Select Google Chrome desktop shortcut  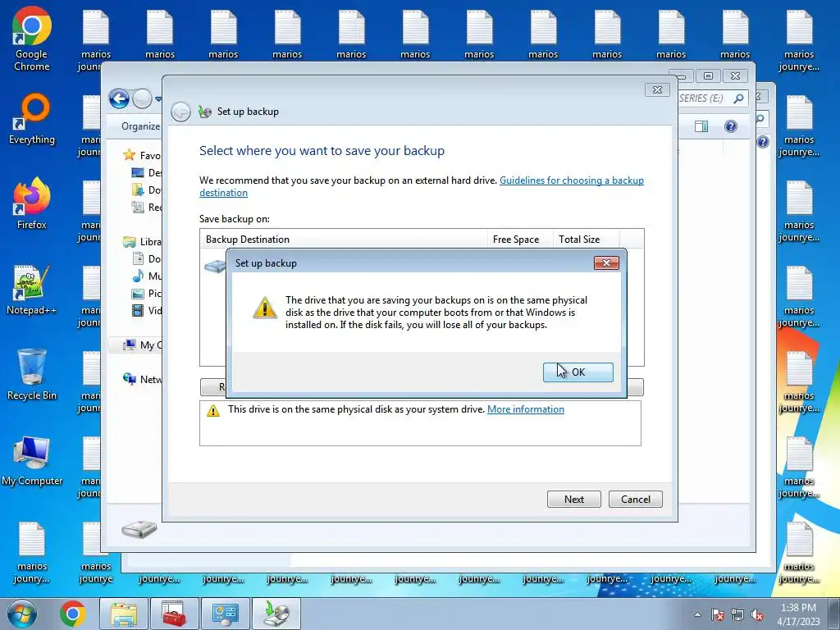[32, 39]
